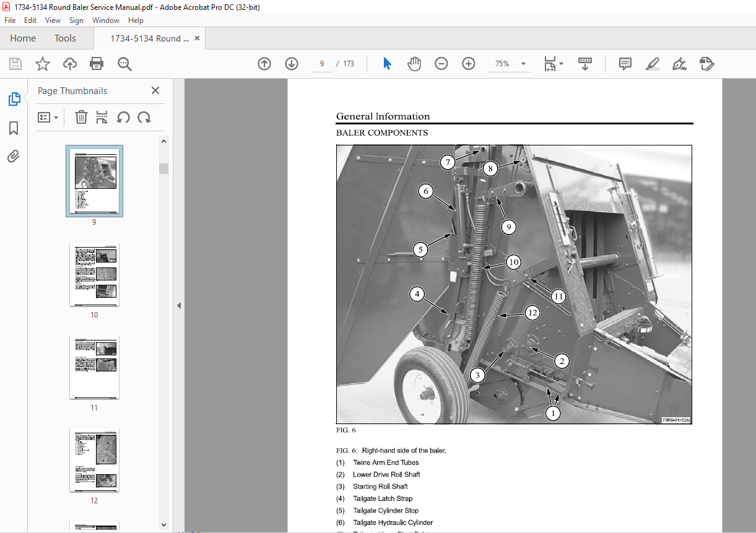The width and height of the screenshot is (756, 533).
Task: Switch to the Home tab
Action: [23, 38]
